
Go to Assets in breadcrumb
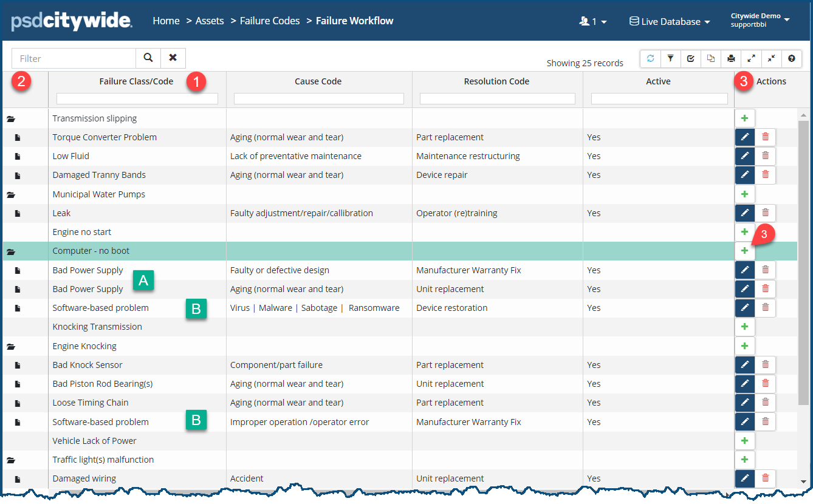click(210, 21)
